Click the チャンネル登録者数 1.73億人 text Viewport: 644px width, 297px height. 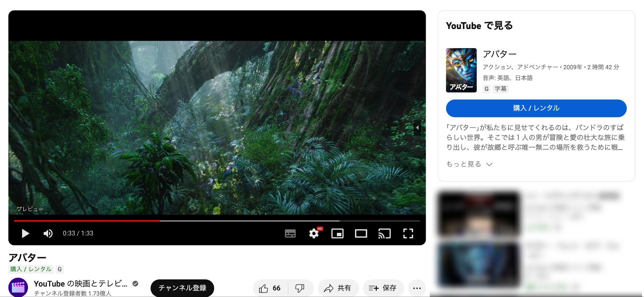(x=73, y=293)
